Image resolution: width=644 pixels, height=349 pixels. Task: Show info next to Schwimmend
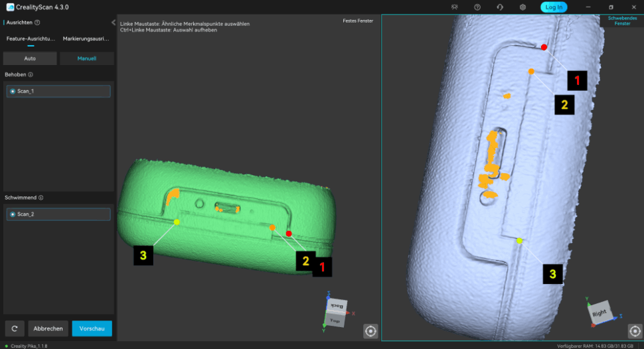(x=40, y=198)
